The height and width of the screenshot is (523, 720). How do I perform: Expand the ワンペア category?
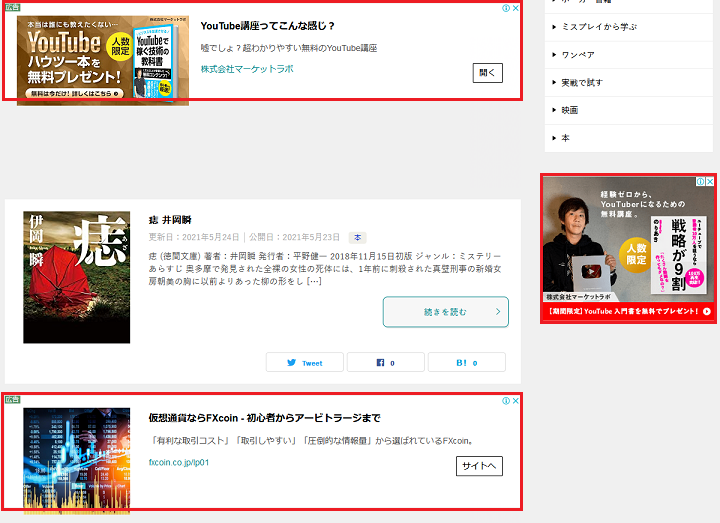pyautogui.click(x=578, y=55)
